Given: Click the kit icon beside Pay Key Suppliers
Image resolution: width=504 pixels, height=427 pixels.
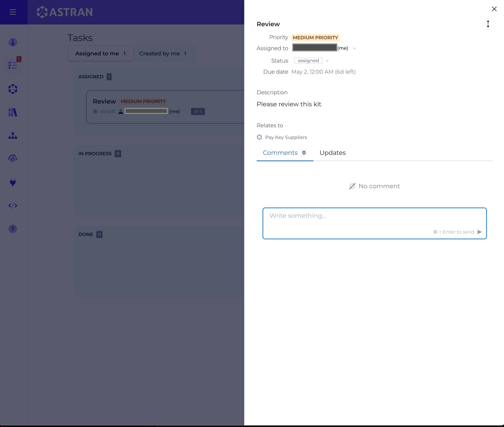Looking at the screenshot, I should click(x=259, y=137).
